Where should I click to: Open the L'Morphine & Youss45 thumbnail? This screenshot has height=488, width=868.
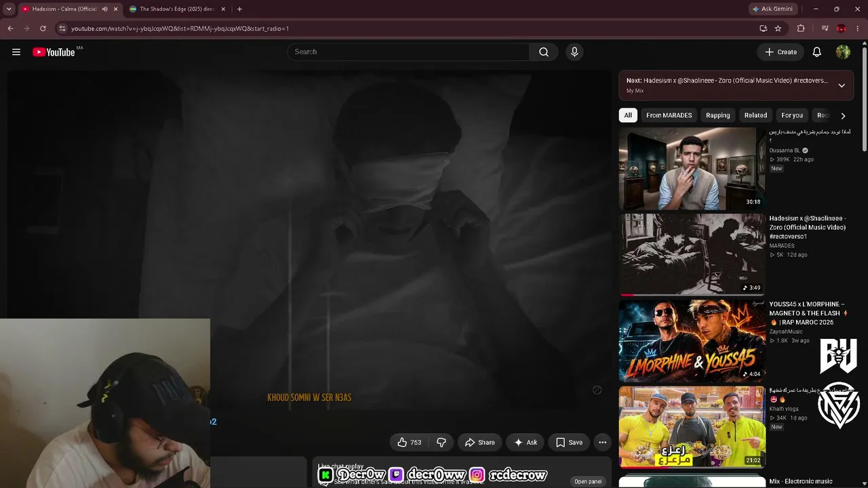(692, 341)
